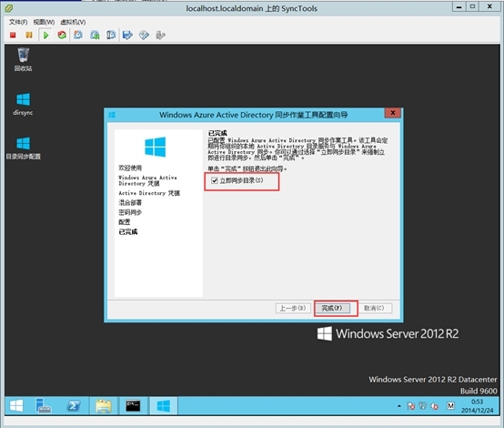This screenshot has height=428, width=504.
Task: Switch to the command prompt taskbar window
Action: (x=133, y=405)
